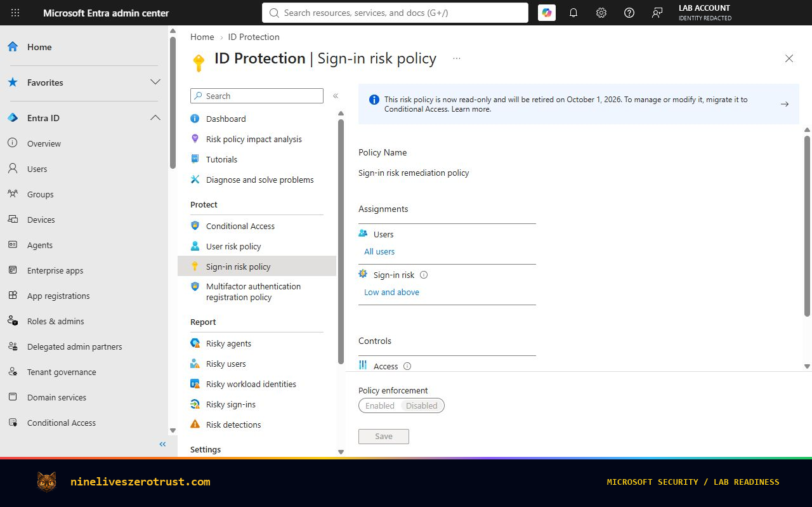
Task: Click the Delegated admin partners icon
Action: pos(13,346)
